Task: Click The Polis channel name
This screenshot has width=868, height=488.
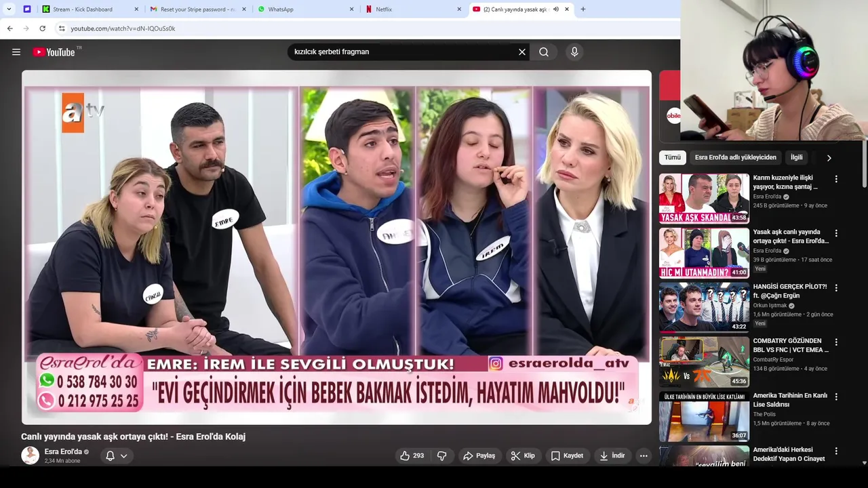Action: (x=764, y=414)
